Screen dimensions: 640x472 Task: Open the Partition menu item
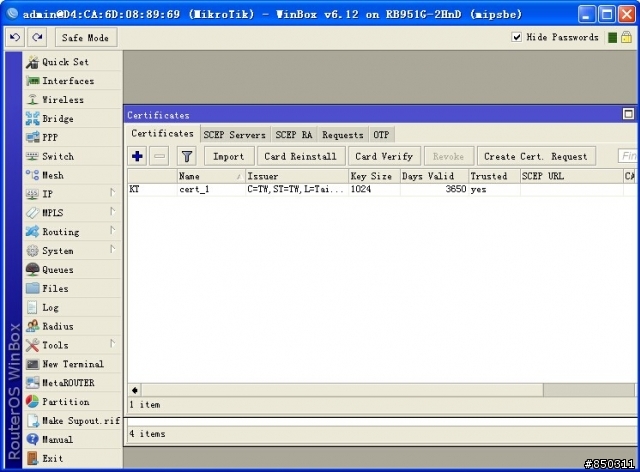73,402
